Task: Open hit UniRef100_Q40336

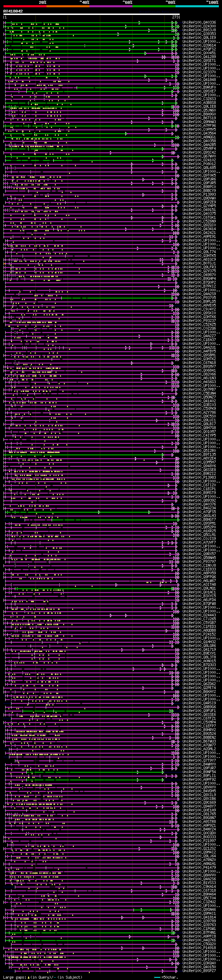Action: pyautogui.click(x=199, y=23)
